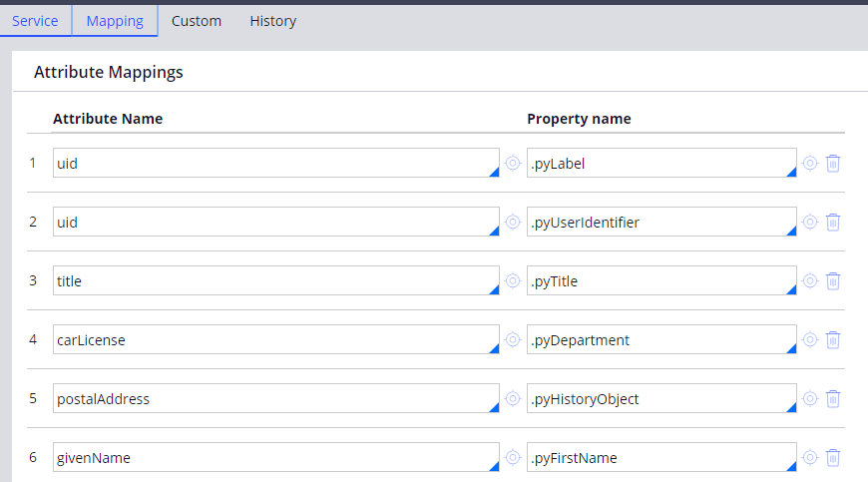Expand autocomplete on the .pyLabel property field

click(791, 172)
